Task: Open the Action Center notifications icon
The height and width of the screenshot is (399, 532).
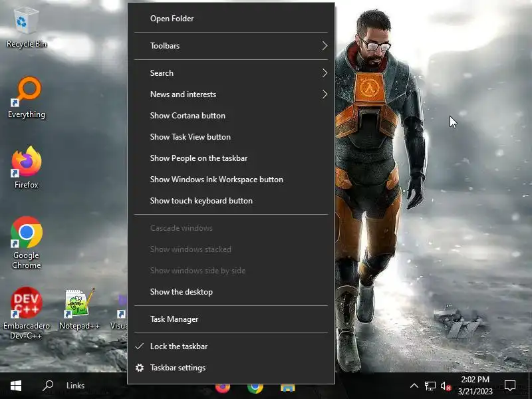Action: (510, 386)
